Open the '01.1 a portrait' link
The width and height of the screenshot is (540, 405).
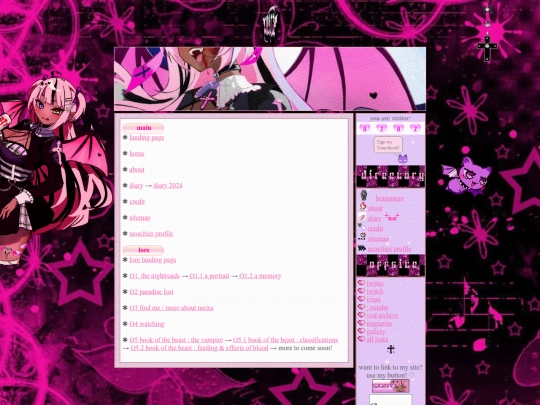click(x=209, y=276)
